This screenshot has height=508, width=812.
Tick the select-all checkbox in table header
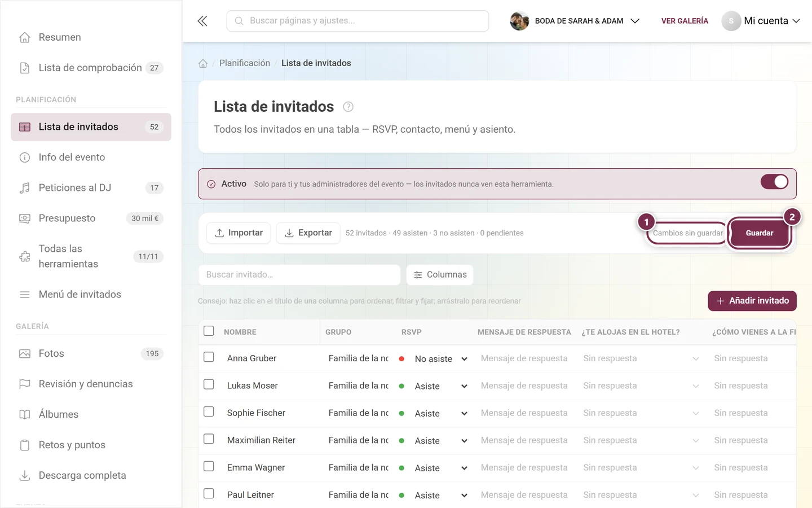click(x=209, y=331)
